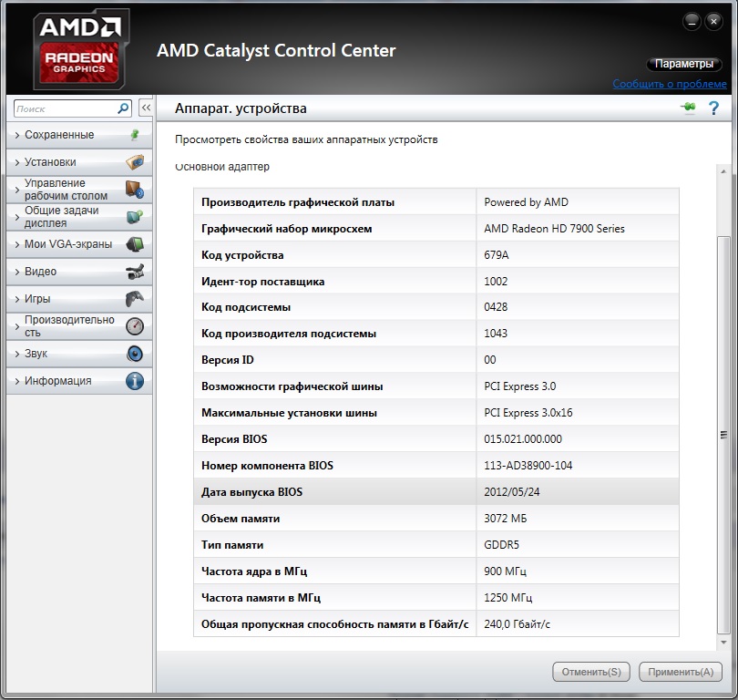The height and width of the screenshot is (700, 738).
Task: Open the Сохраненные menu item
Action: [79, 135]
